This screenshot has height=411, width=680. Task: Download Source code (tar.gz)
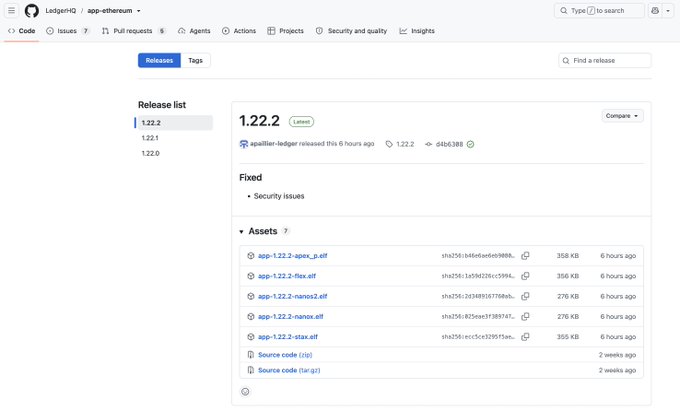click(289, 370)
